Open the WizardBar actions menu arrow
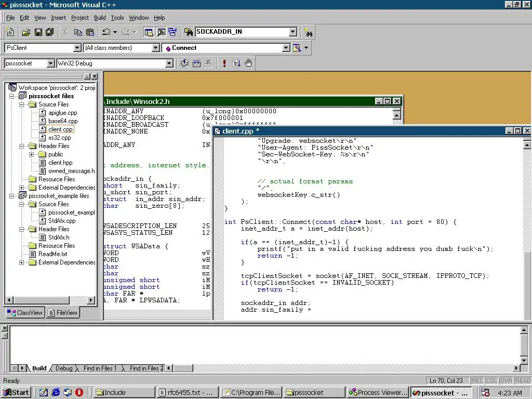This screenshot has width=532, height=399. [x=307, y=48]
